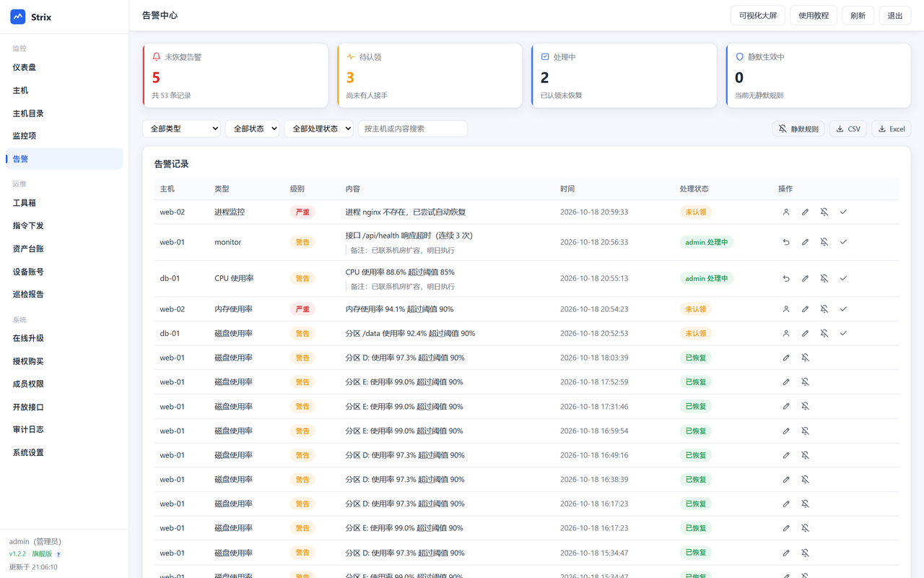
Task: Open 主机目录 from the sidebar
Action: (x=64, y=113)
